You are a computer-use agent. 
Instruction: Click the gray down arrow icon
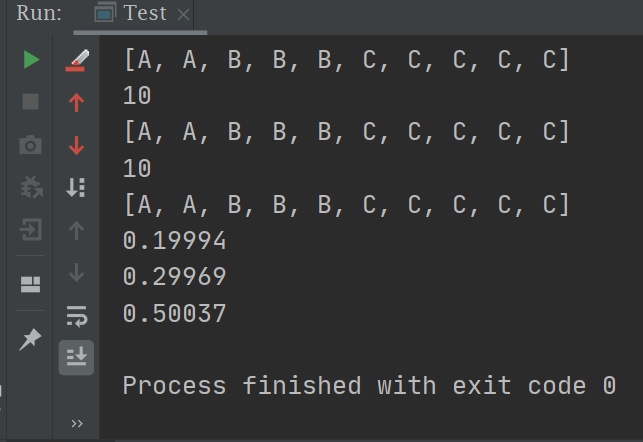(77, 273)
